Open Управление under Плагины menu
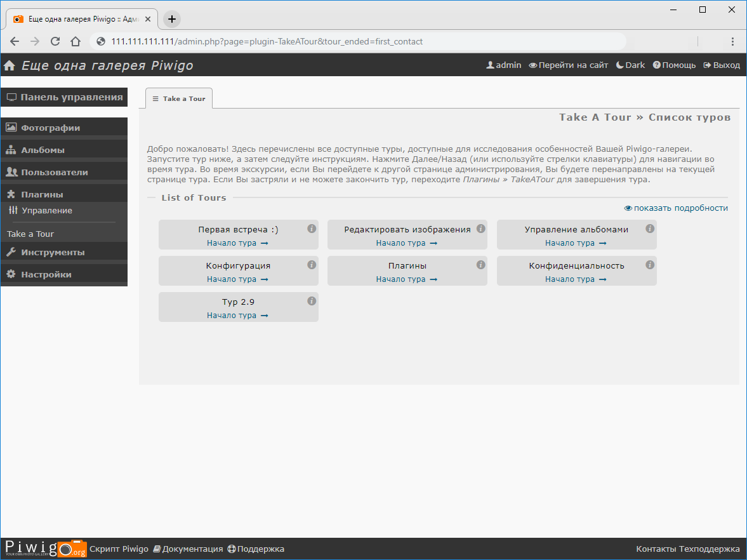747x560 pixels. tap(46, 211)
